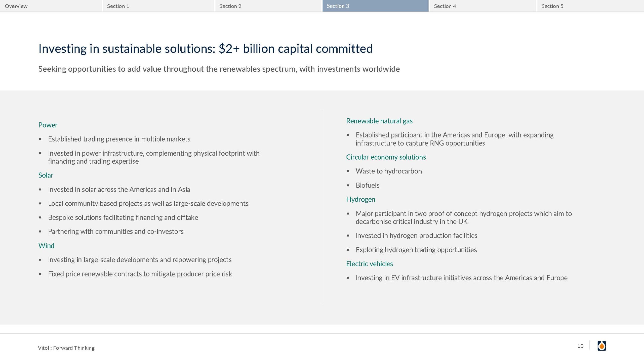The width and height of the screenshot is (644, 362).
Task: Click the subtitle about renewables spectrum
Action: [219, 69]
